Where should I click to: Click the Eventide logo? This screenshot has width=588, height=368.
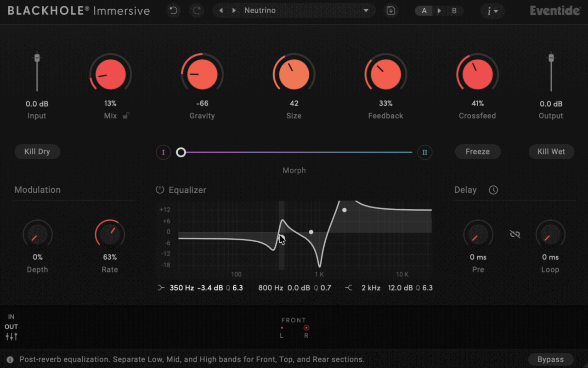555,11
